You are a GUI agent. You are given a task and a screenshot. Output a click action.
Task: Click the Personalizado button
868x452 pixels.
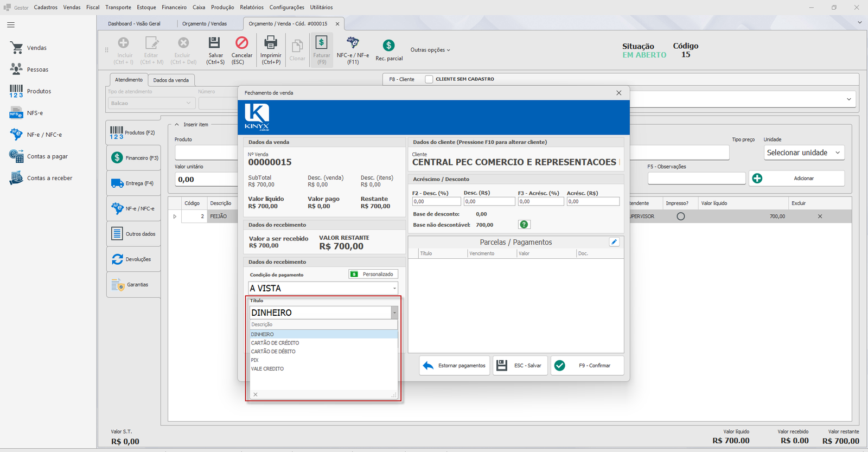click(373, 274)
